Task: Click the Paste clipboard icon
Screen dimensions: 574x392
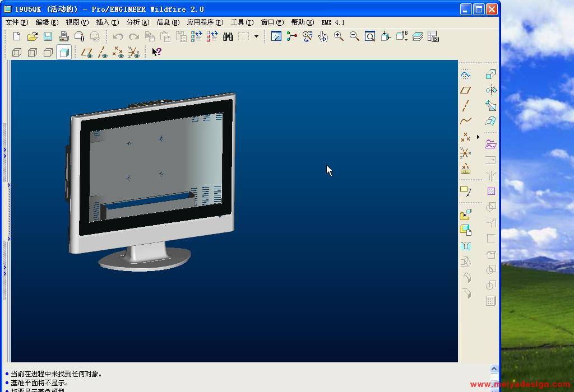Action: click(x=165, y=36)
